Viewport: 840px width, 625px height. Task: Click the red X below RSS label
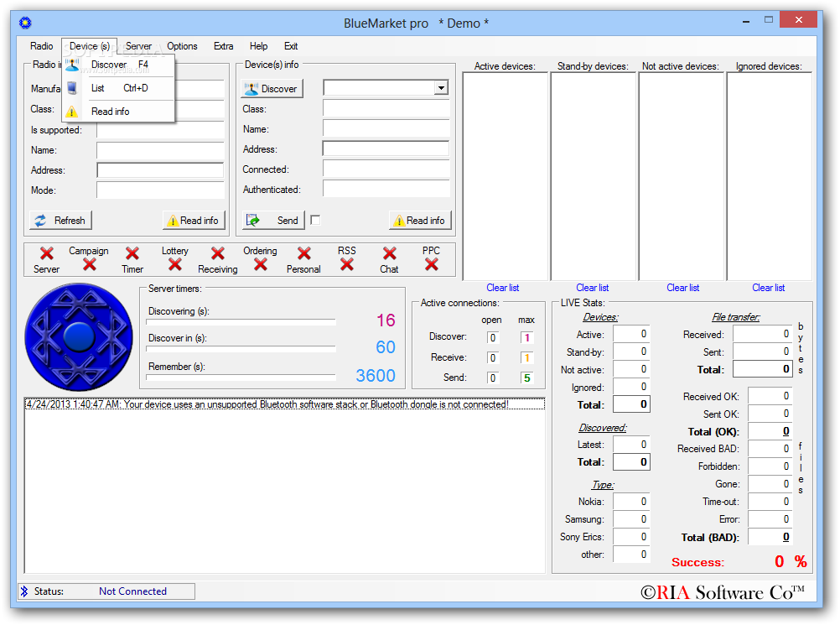tap(346, 264)
